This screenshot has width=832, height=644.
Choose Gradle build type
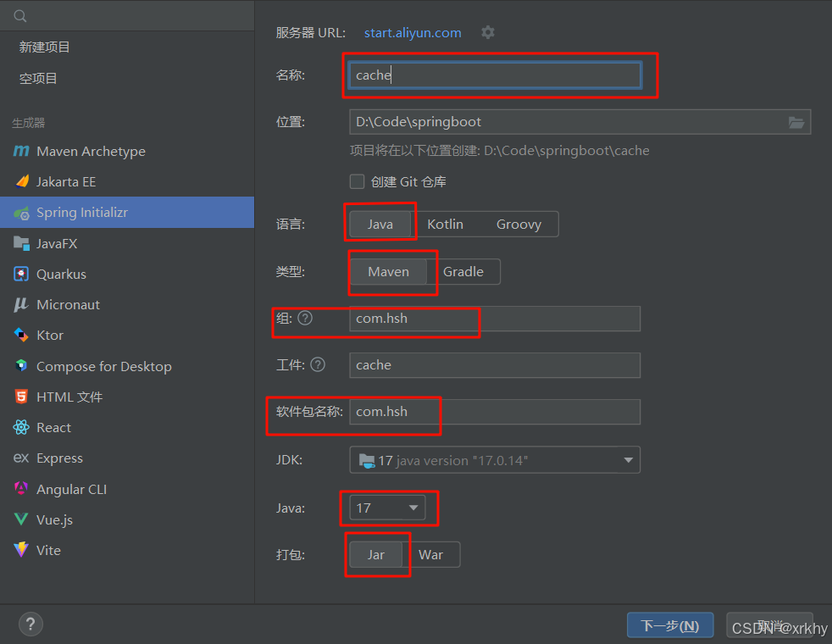coord(463,272)
